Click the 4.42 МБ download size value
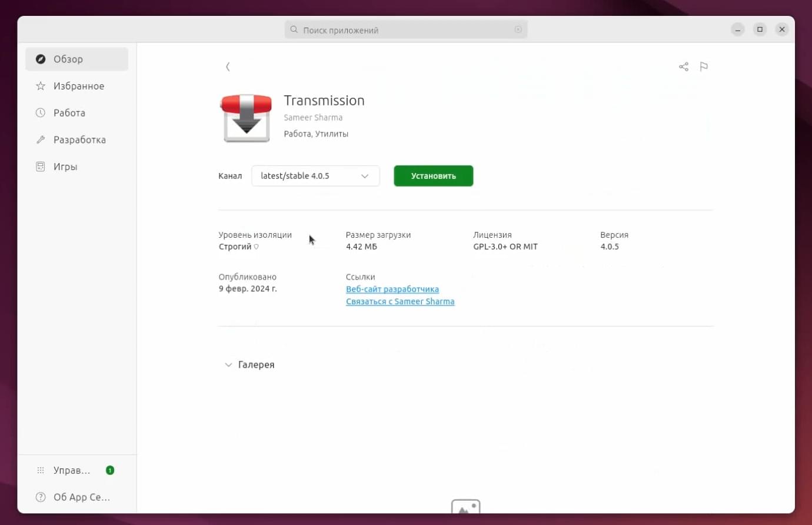The height and width of the screenshot is (525, 812). click(361, 247)
